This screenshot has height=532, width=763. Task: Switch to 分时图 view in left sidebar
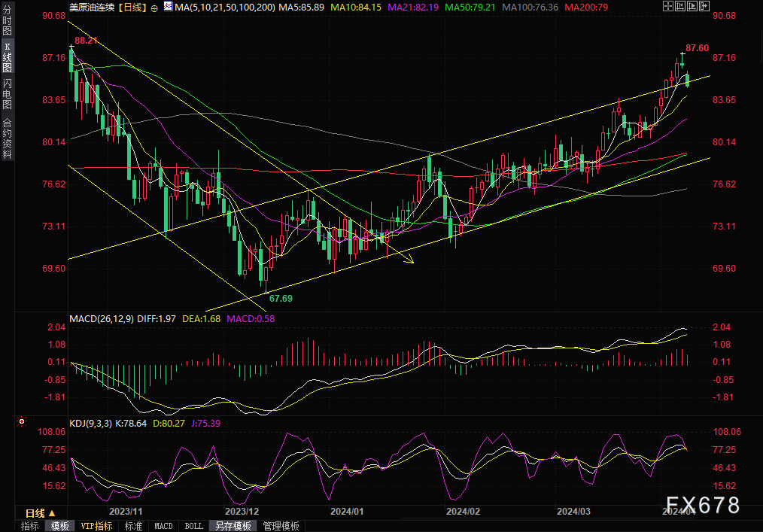tap(7, 23)
